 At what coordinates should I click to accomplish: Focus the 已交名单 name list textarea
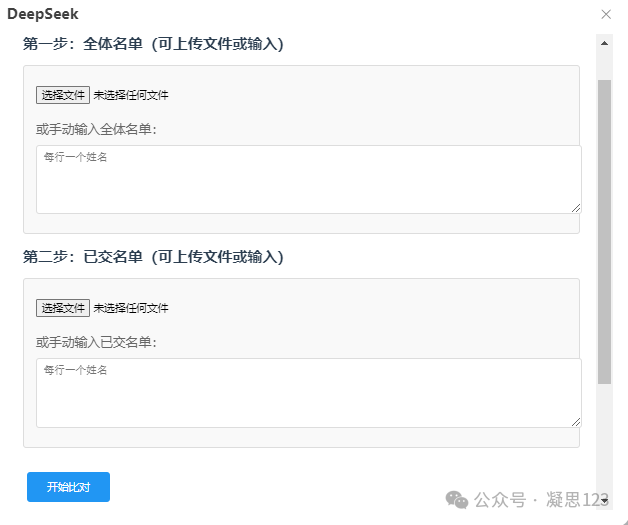click(309, 393)
